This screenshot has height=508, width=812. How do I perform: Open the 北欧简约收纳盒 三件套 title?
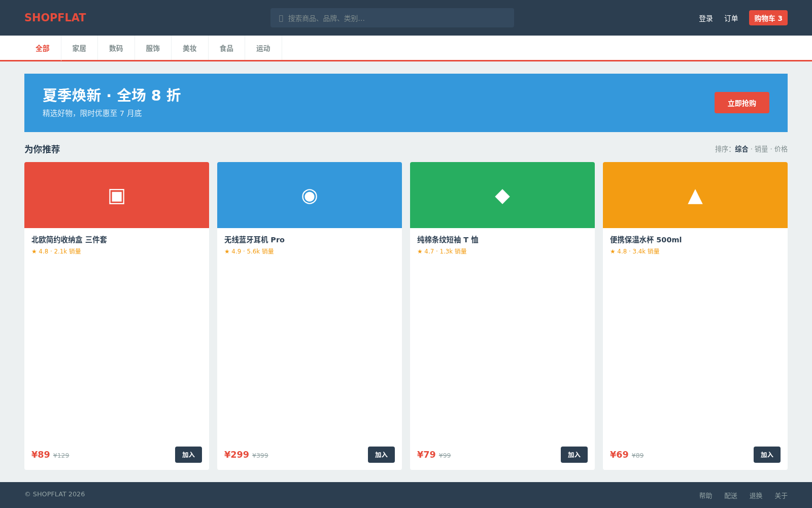(69, 240)
